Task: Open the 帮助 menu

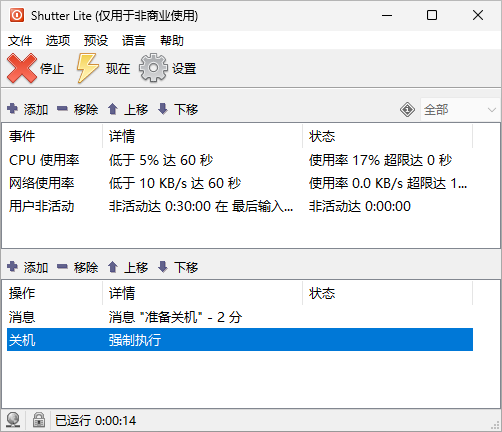Action: click(x=172, y=41)
